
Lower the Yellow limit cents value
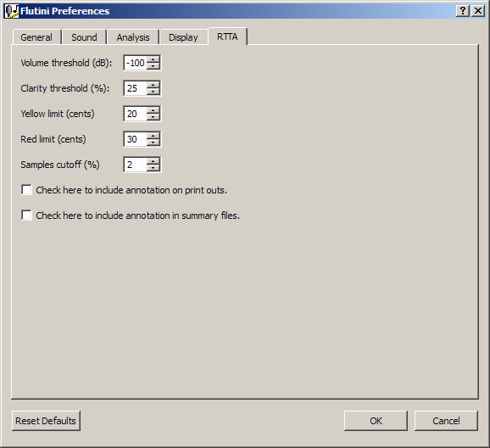[x=153, y=117]
